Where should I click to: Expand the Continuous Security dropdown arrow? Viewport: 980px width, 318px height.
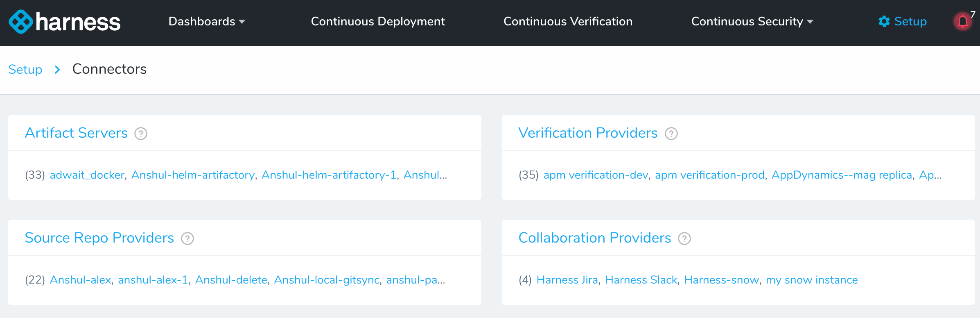[810, 22]
